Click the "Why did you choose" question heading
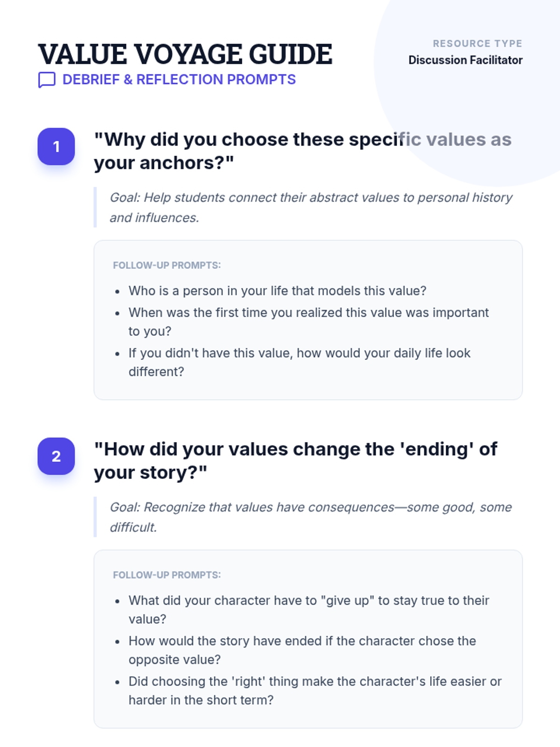The image size is (560, 747). tap(302, 151)
